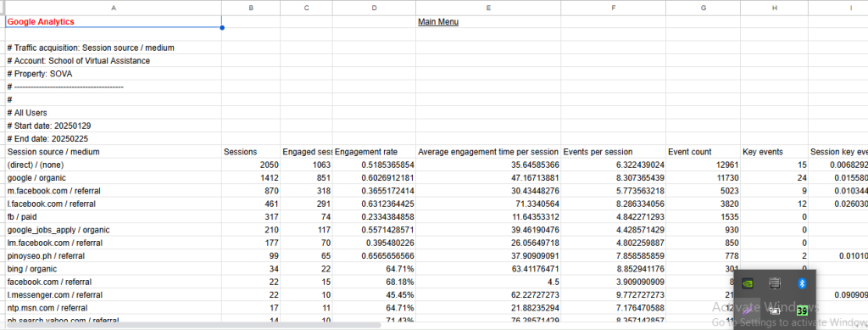The height and width of the screenshot is (330, 868).
Task: Click sessions value 1412
Action: pos(251,178)
